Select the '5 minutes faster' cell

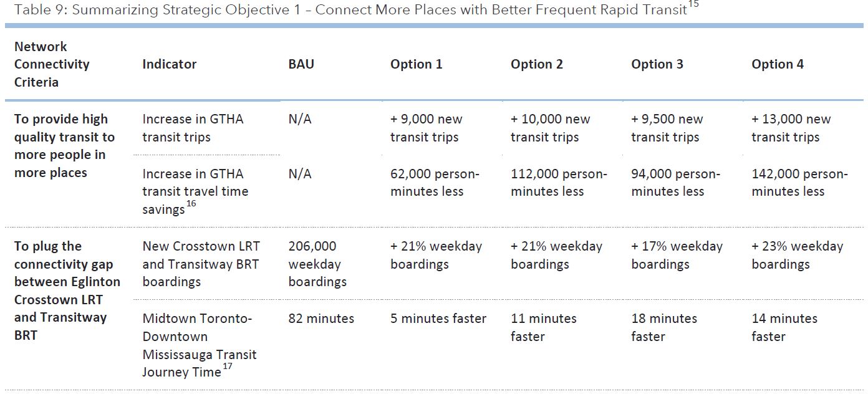(x=438, y=319)
